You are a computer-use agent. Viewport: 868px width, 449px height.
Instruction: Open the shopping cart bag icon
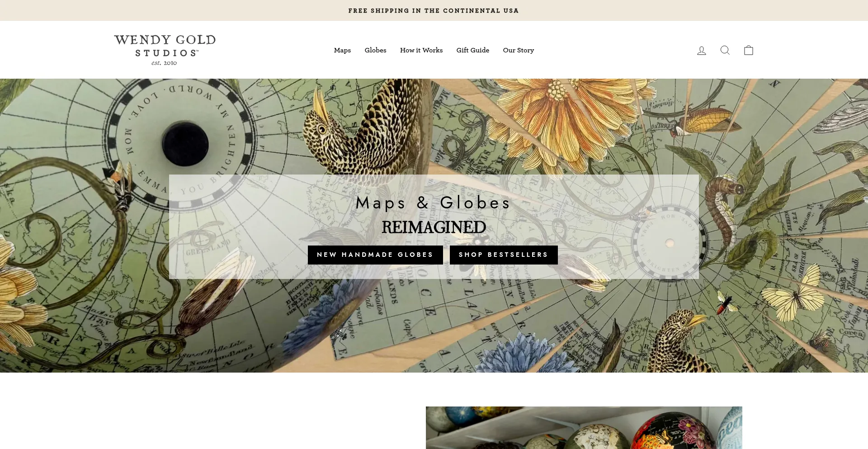pyautogui.click(x=749, y=50)
